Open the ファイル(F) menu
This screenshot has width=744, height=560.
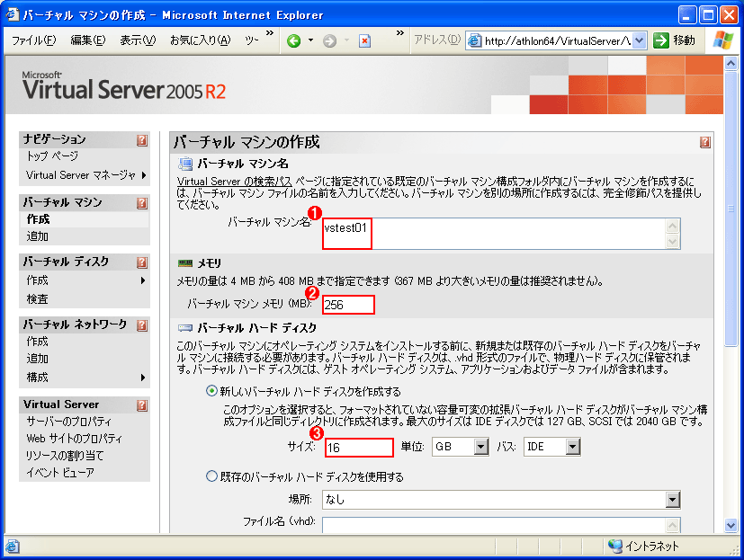coord(33,40)
